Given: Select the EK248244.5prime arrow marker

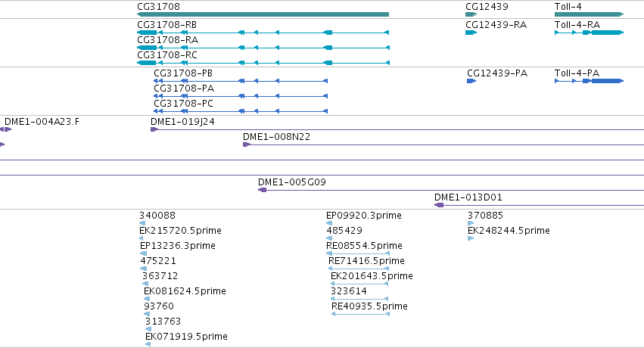Looking at the screenshot, I should tap(471, 238).
